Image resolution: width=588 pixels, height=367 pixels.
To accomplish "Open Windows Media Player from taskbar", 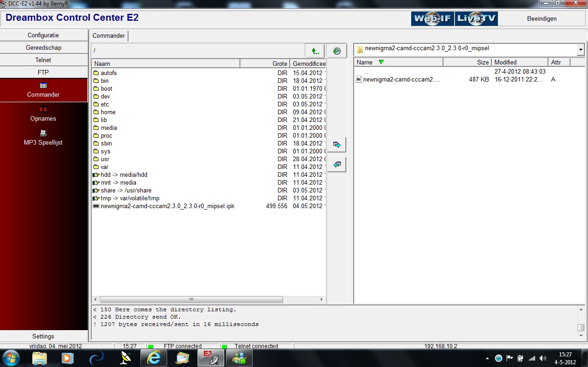I will (68, 358).
